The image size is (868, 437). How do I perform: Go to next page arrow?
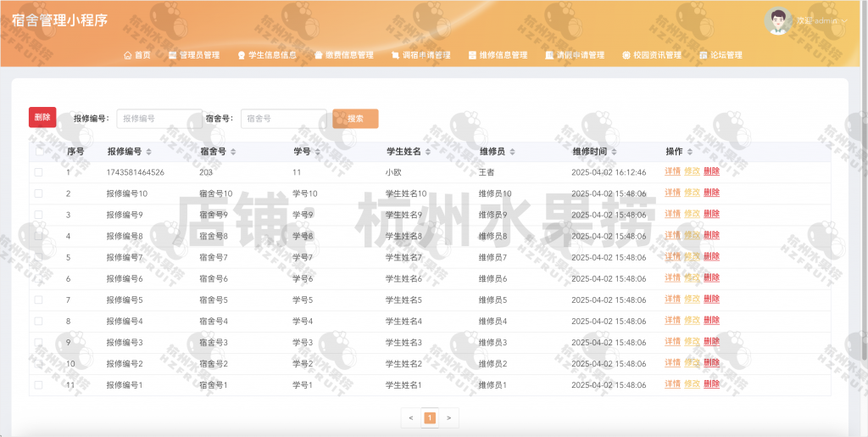449,418
